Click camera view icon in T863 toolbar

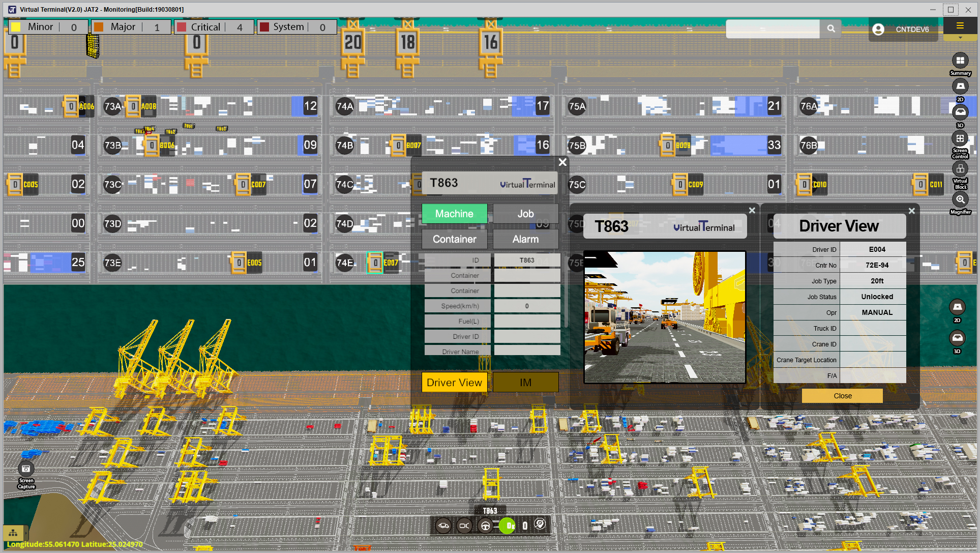click(x=464, y=526)
